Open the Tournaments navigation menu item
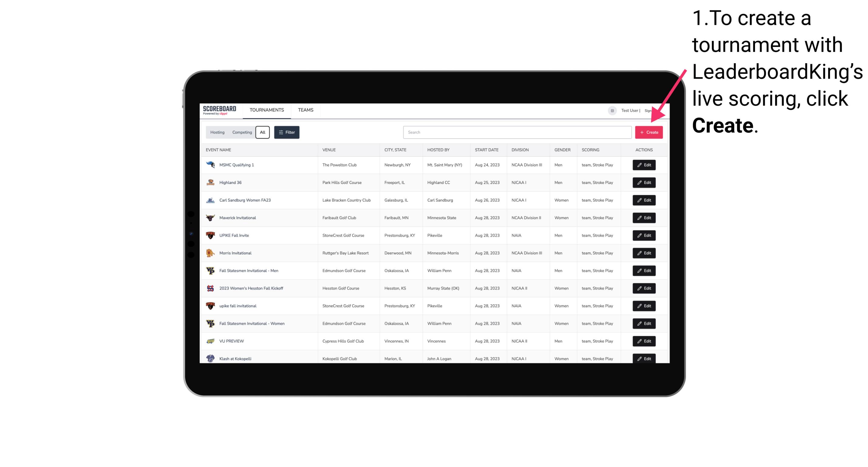The image size is (868, 467). tap(266, 110)
